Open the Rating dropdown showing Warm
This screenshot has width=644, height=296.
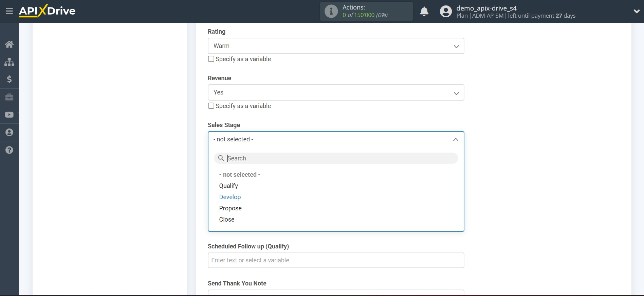coord(336,46)
